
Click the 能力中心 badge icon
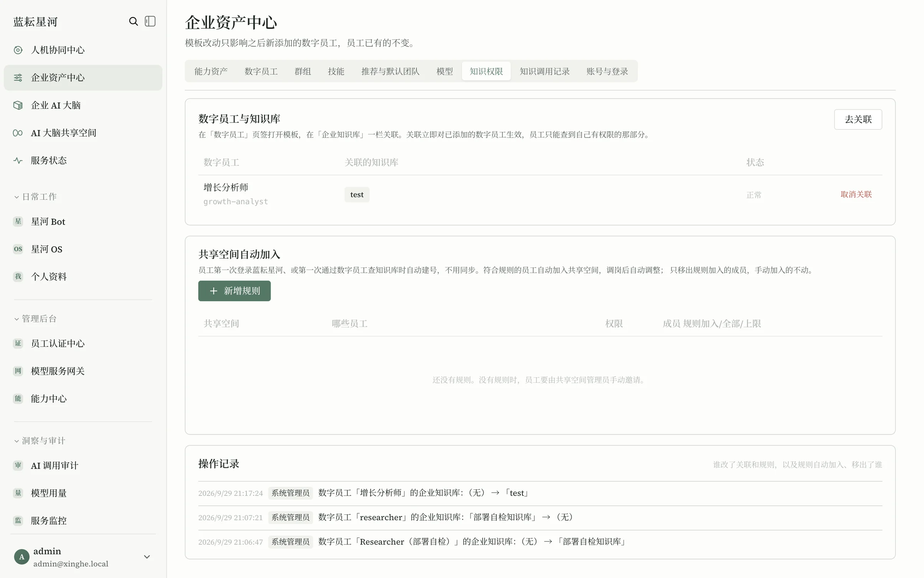[x=18, y=398]
